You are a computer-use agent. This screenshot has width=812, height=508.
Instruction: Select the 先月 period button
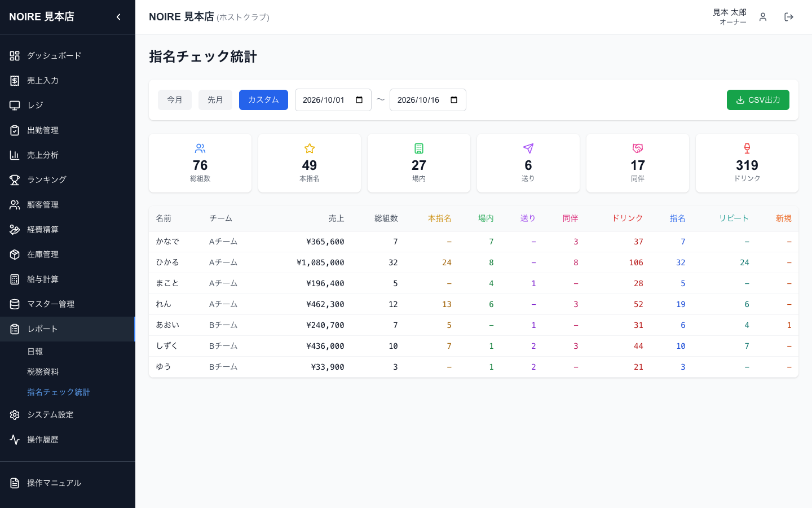click(x=215, y=100)
